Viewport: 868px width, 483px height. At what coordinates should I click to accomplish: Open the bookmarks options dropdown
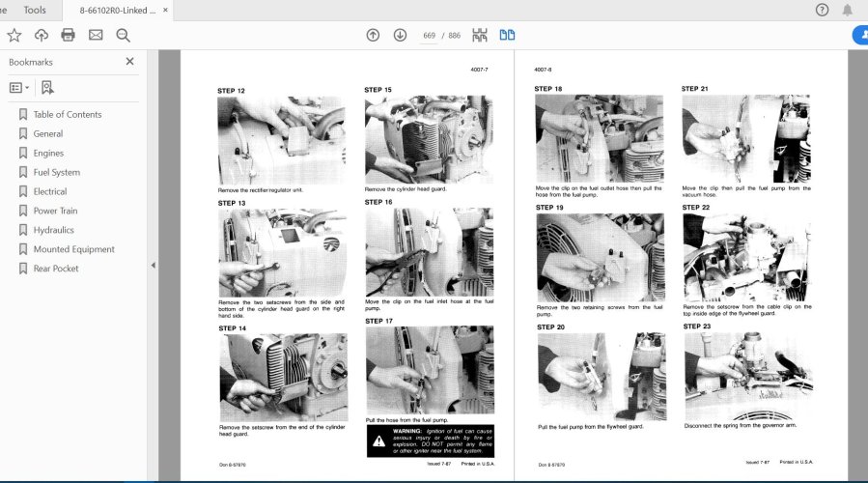click(19, 87)
